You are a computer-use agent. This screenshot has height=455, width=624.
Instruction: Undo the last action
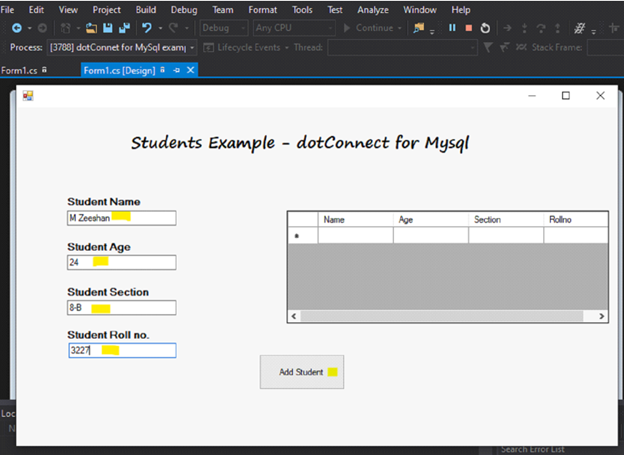pyautogui.click(x=147, y=28)
